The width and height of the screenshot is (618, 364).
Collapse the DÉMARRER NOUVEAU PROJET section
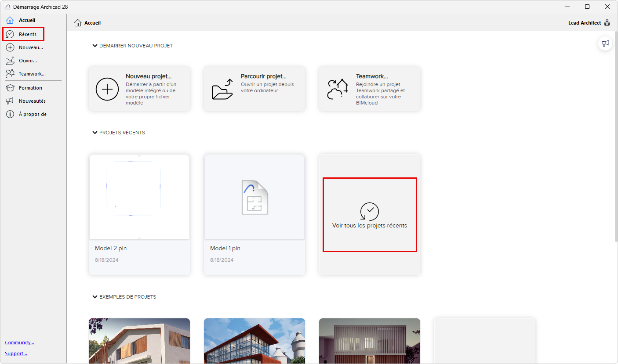pos(95,45)
